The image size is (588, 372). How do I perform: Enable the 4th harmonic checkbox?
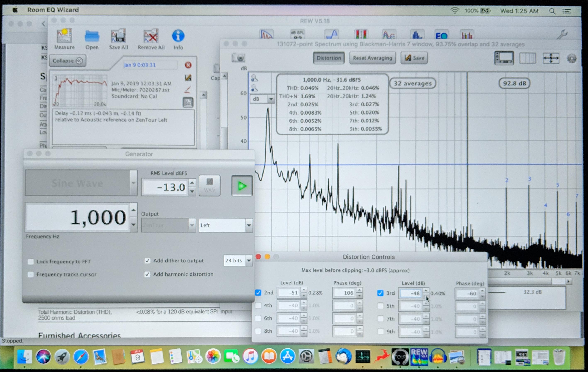pyautogui.click(x=258, y=305)
